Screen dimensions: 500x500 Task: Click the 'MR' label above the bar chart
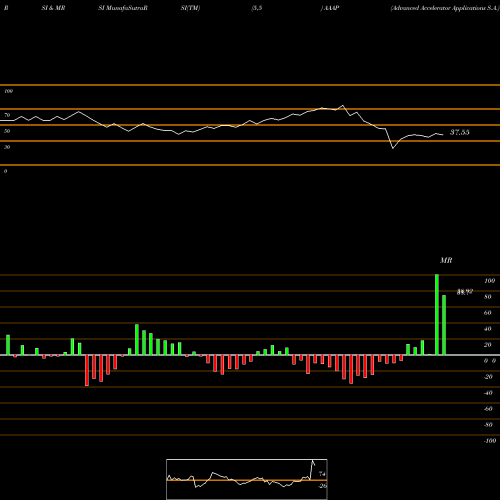tap(446, 260)
